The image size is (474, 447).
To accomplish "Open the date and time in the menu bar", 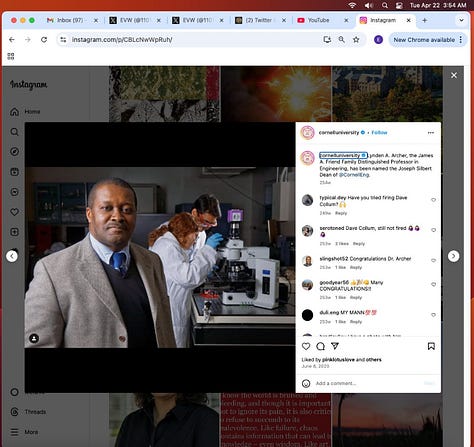I will [x=438, y=5].
